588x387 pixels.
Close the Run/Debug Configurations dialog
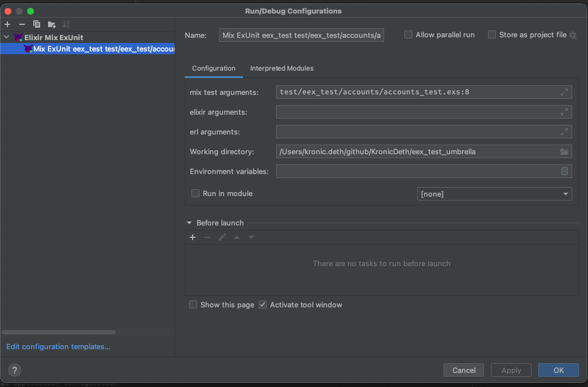[8, 11]
